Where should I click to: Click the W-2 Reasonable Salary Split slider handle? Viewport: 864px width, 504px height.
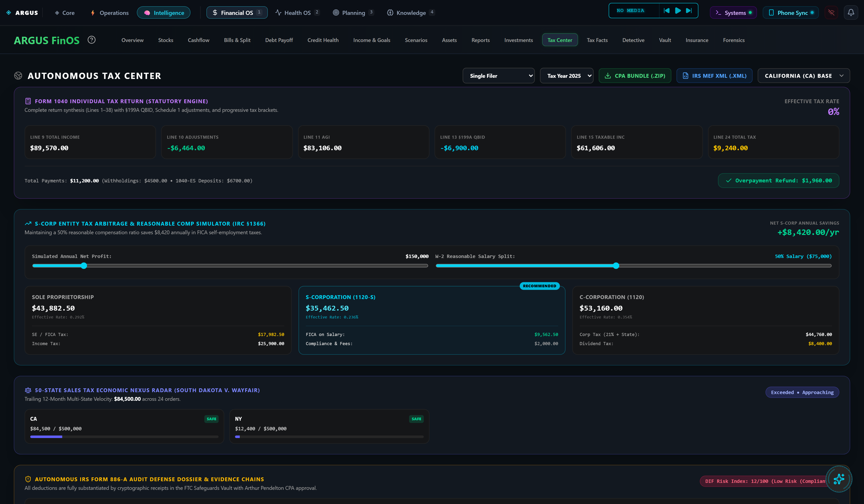tap(616, 266)
